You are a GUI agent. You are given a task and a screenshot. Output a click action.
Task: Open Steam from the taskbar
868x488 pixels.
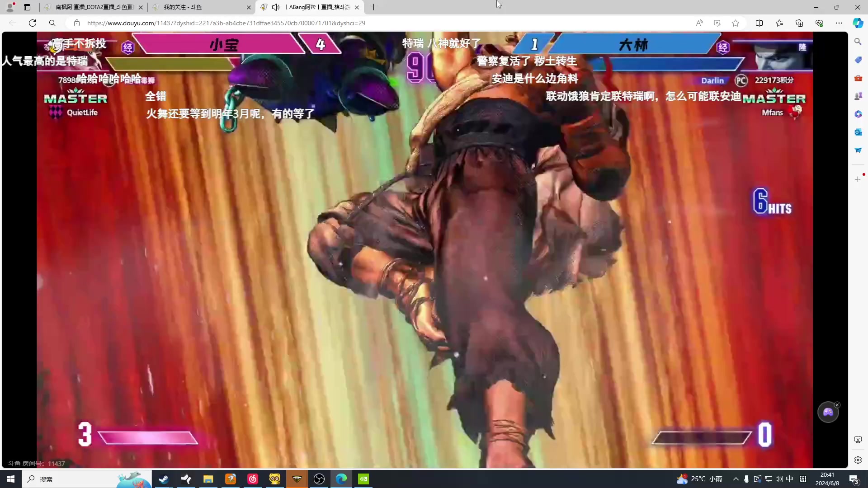pyautogui.click(x=164, y=479)
